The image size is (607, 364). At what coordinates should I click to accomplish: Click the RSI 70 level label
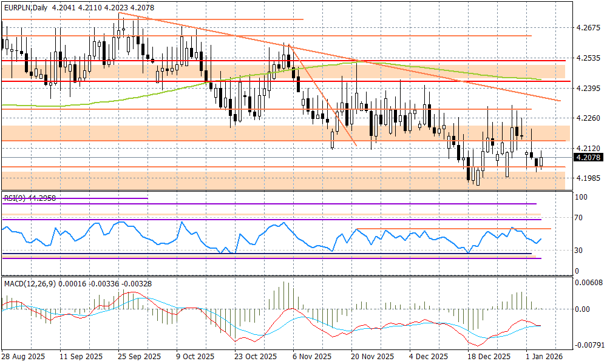pyautogui.click(x=580, y=217)
